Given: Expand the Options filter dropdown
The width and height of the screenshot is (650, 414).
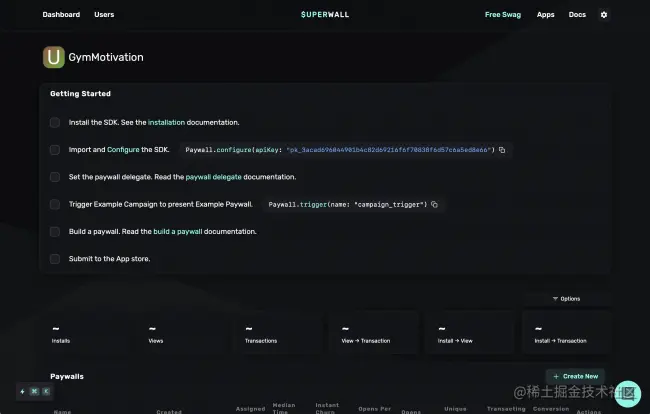Looking at the screenshot, I should (566, 299).
